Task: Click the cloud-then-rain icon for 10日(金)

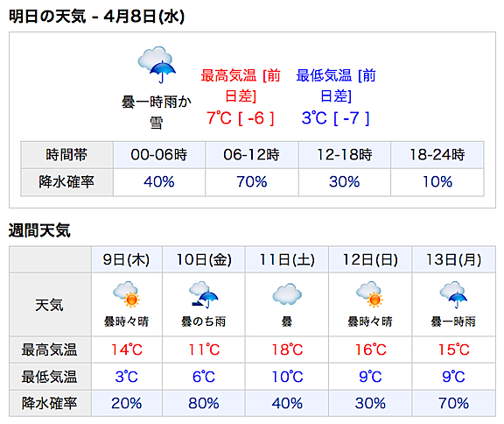Action: pyautogui.click(x=204, y=294)
